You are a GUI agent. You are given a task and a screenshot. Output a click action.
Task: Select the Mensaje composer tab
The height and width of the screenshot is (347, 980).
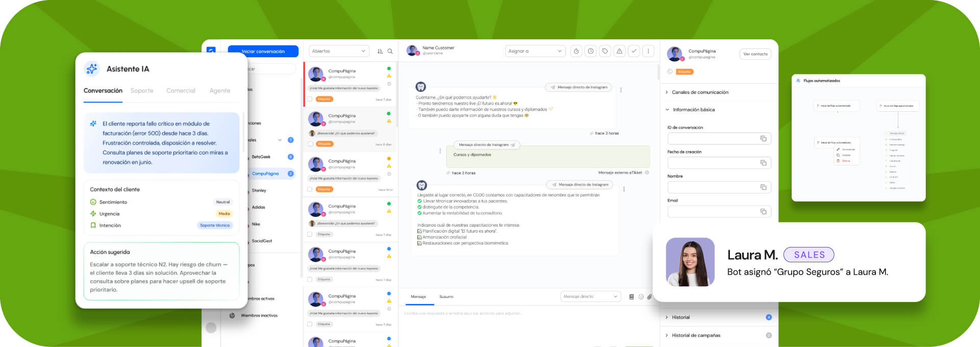coord(419,296)
